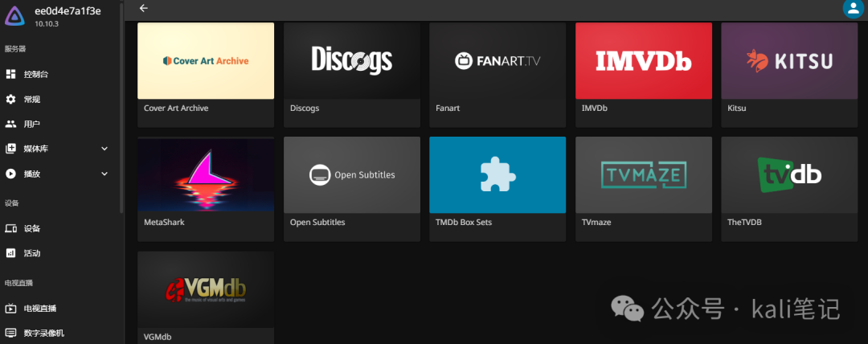Open the Cover Art Archive plugin image
Viewport: 868px width, 344px height.
206,61
